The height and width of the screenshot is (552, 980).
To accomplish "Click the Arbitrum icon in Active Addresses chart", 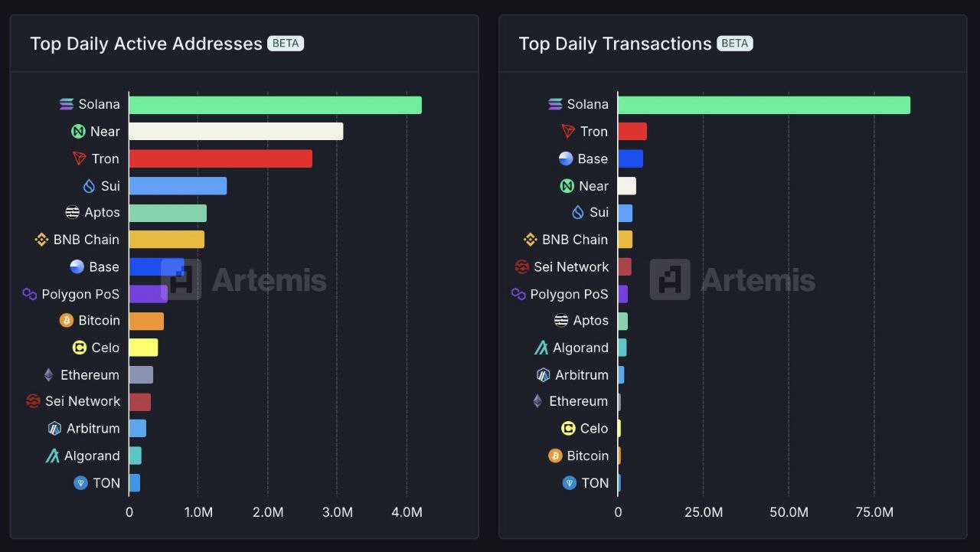I will pyautogui.click(x=54, y=429).
